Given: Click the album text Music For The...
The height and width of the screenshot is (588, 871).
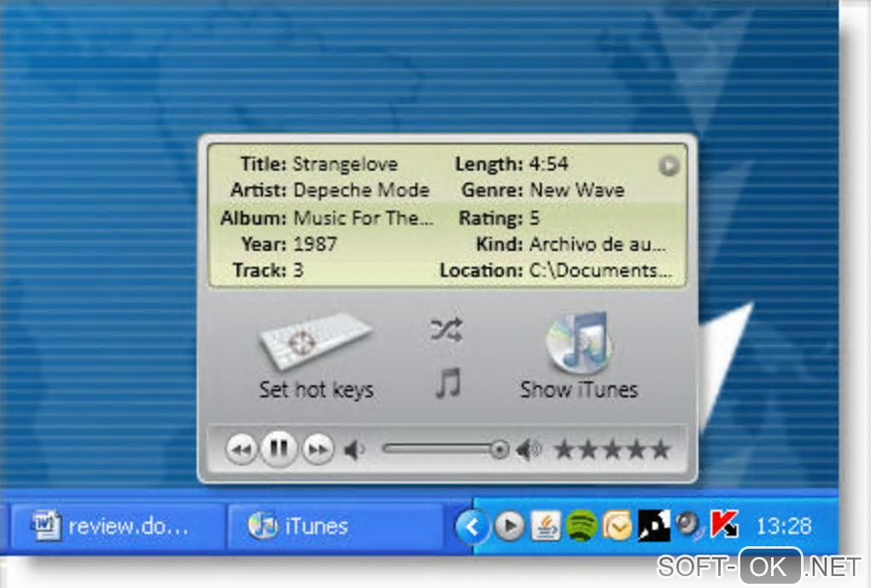Looking at the screenshot, I should point(363,217).
